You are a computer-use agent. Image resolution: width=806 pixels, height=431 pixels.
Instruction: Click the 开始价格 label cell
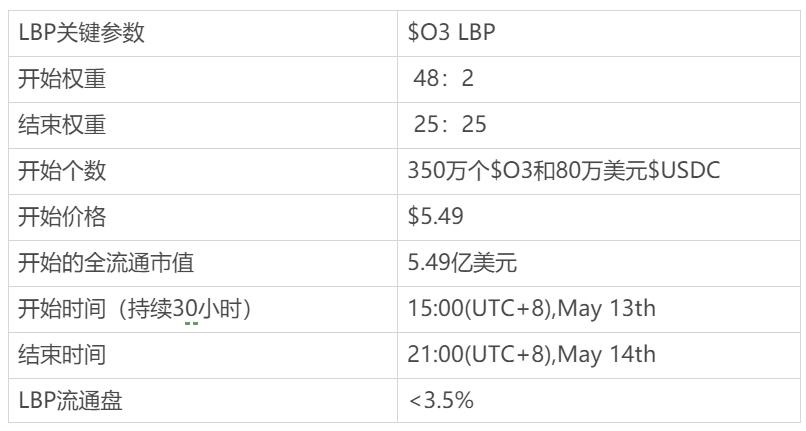click(x=62, y=217)
